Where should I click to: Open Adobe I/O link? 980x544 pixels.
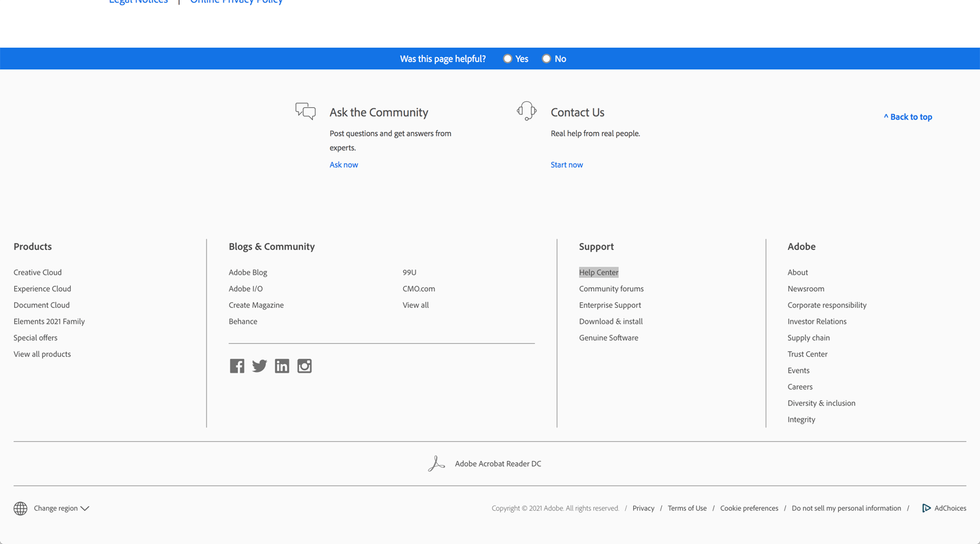[x=246, y=289]
